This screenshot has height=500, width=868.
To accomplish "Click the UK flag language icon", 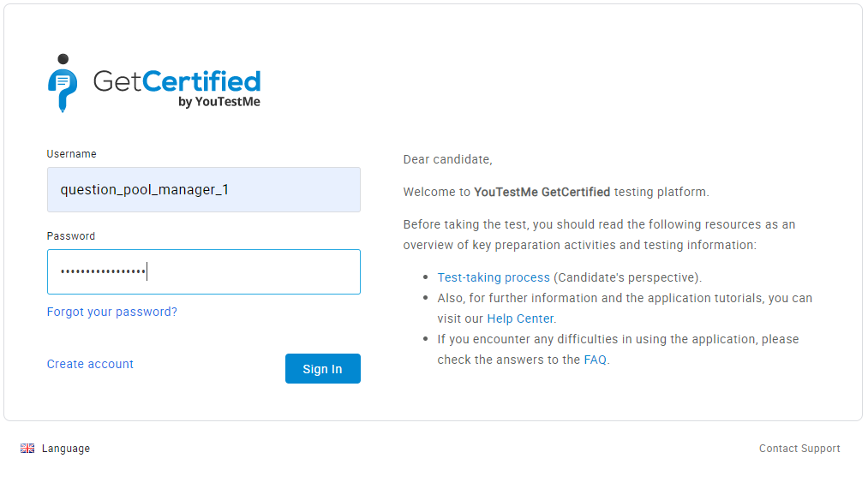I will pyautogui.click(x=27, y=449).
